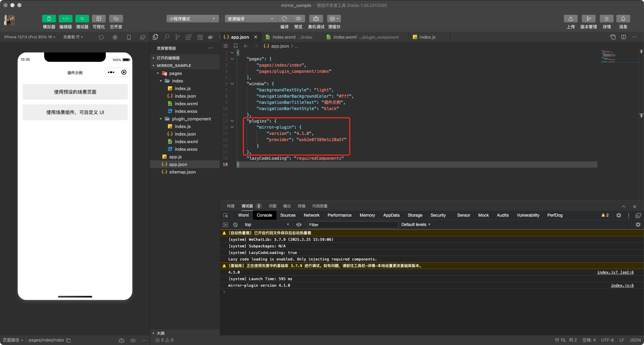Open the compile mode dropdown
644x345 pixels.
(x=250, y=19)
